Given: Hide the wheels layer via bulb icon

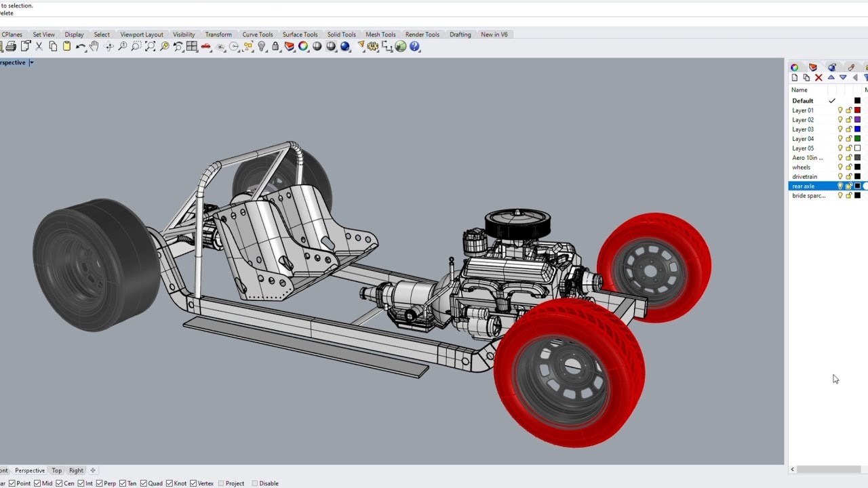Looking at the screenshot, I should (x=840, y=167).
